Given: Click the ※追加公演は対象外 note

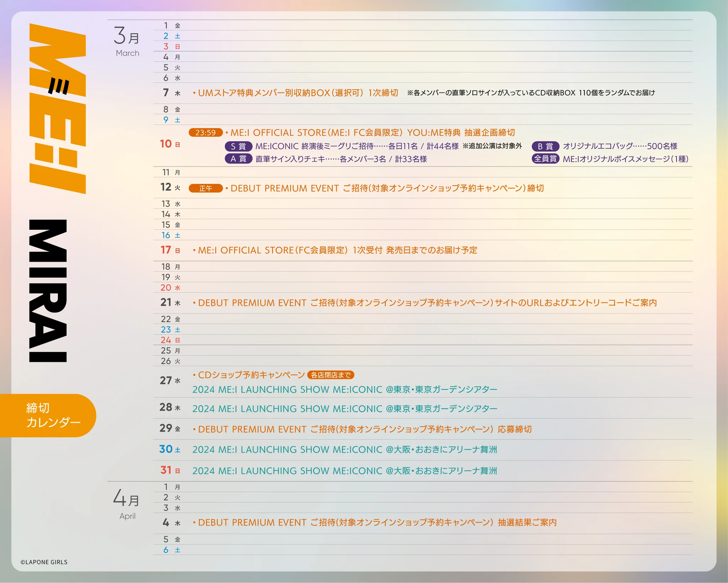Looking at the screenshot, I should [x=492, y=146].
